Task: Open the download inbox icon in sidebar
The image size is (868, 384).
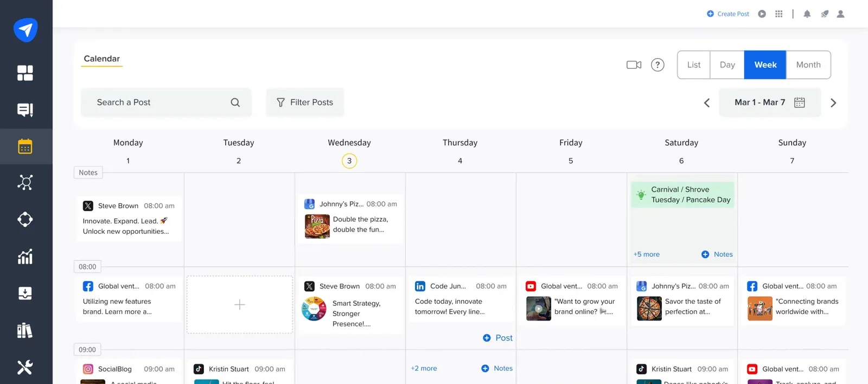Action: tap(25, 293)
